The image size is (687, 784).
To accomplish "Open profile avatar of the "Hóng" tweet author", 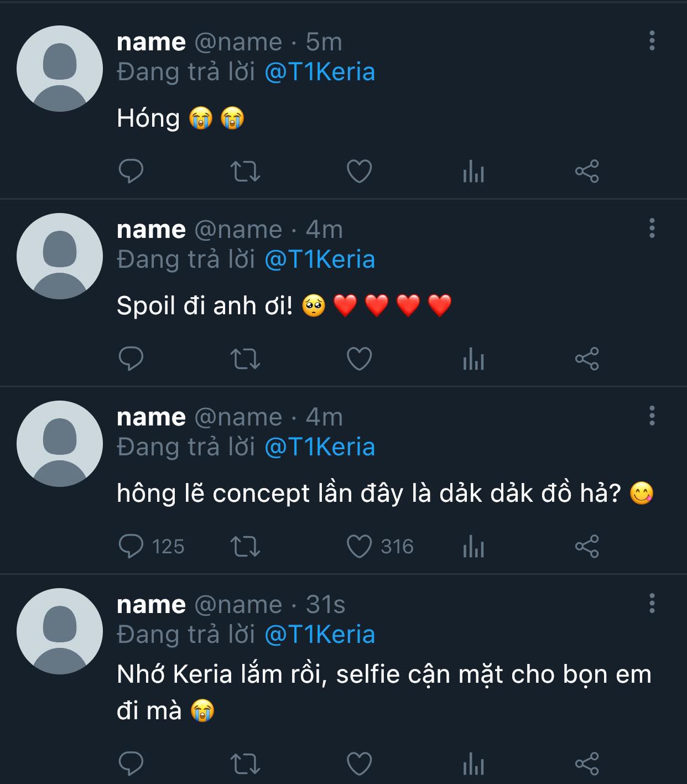I will [60, 69].
